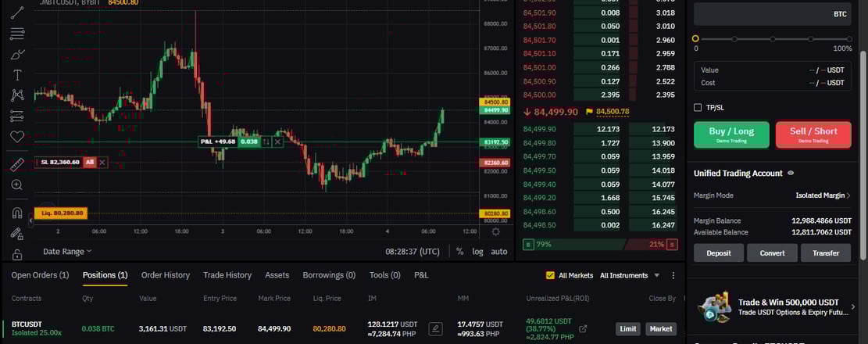The image size is (868, 344).
Task: Open the Date Range dropdown
Action: point(67,252)
